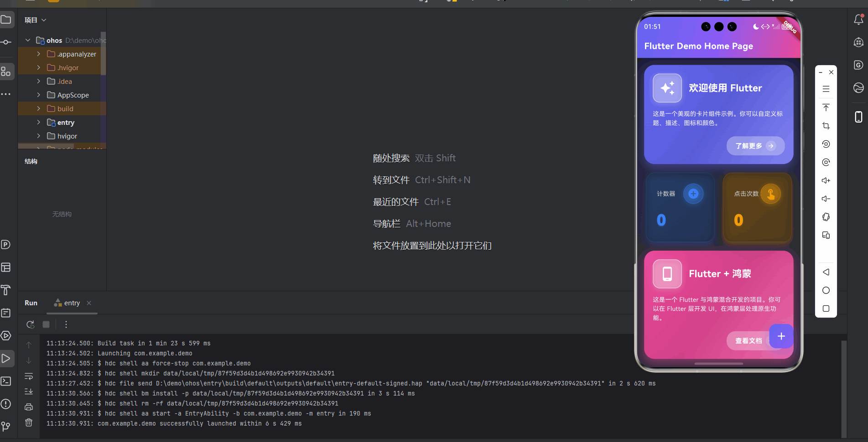Viewport: 868px width, 442px height.
Task: Click the copilot/AI robot icon in right sidebar
Action: [858, 42]
